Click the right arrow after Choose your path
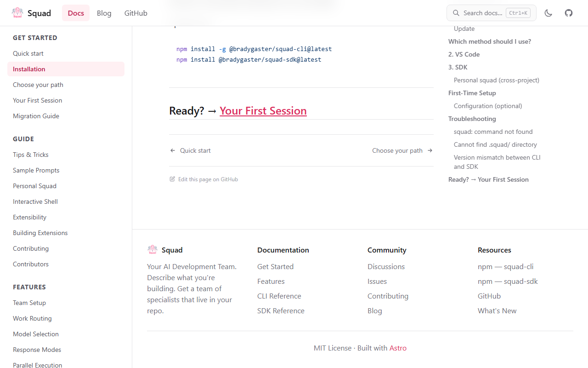Viewport: 588px width, 368px height. [430, 150]
